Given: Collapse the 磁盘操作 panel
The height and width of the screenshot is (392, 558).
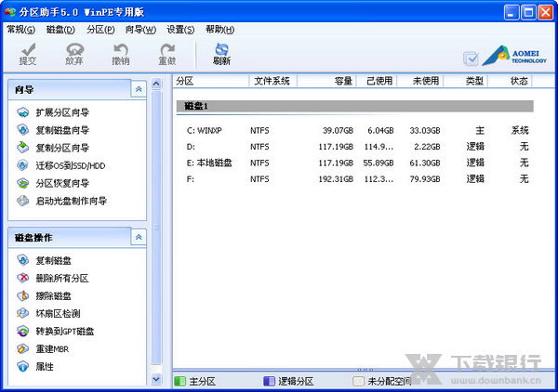Looking at the screenshot, I should [139, 238].
